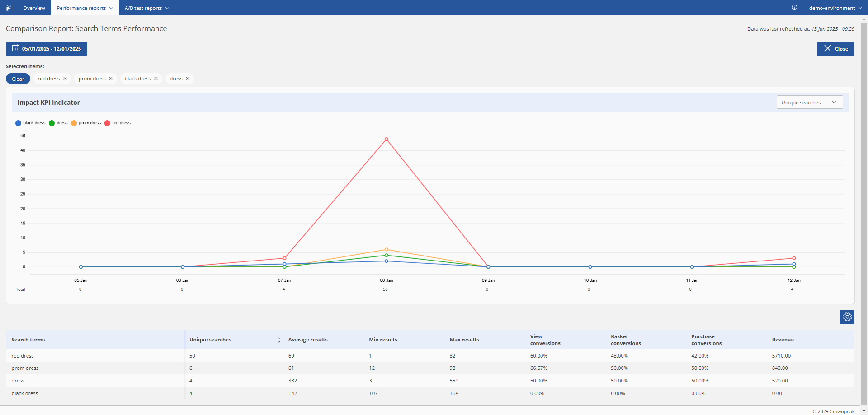Expand the Performance reports menu
868x415 pixels.
(x=85, y=8)
